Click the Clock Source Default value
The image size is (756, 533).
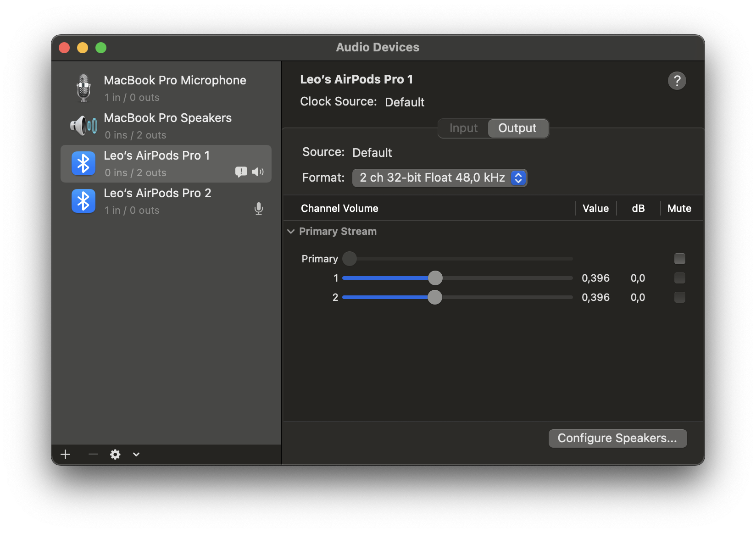405,102
